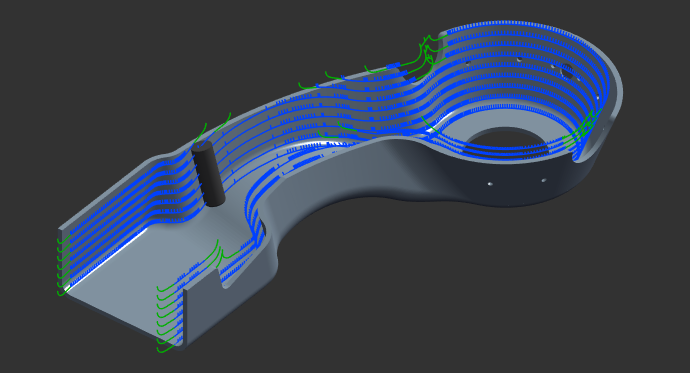Click the left small hole on the outer side wall
The image size is (690, 373).
click(490, 183)
